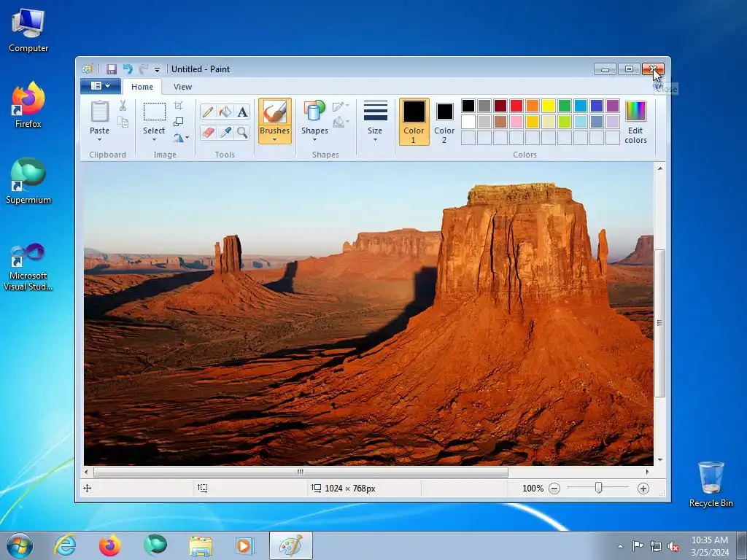Expand the Customize Quick Access Toolbar arrow

(x=157, y=70)
